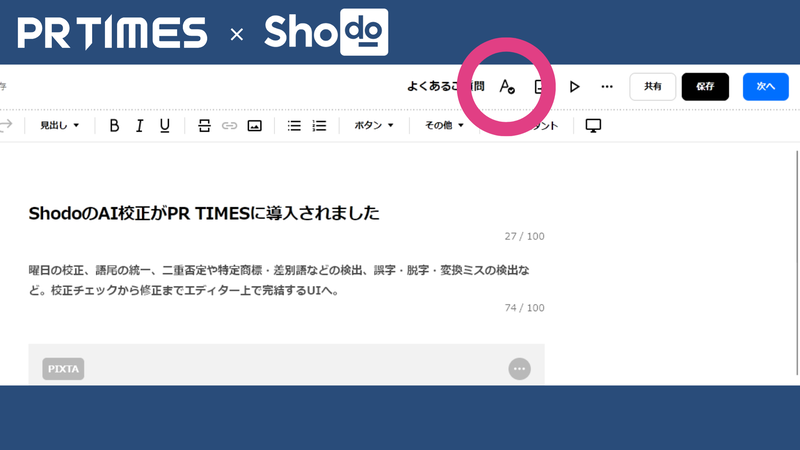Click the preview play icon
The height and width of the screenshot is (450, 800).
(x=574, y=87)
